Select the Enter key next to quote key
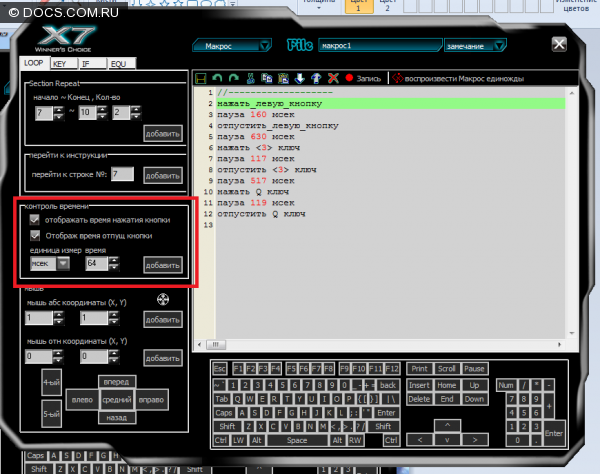The height and width of the screenshot is (474, 600). point(386,413)
